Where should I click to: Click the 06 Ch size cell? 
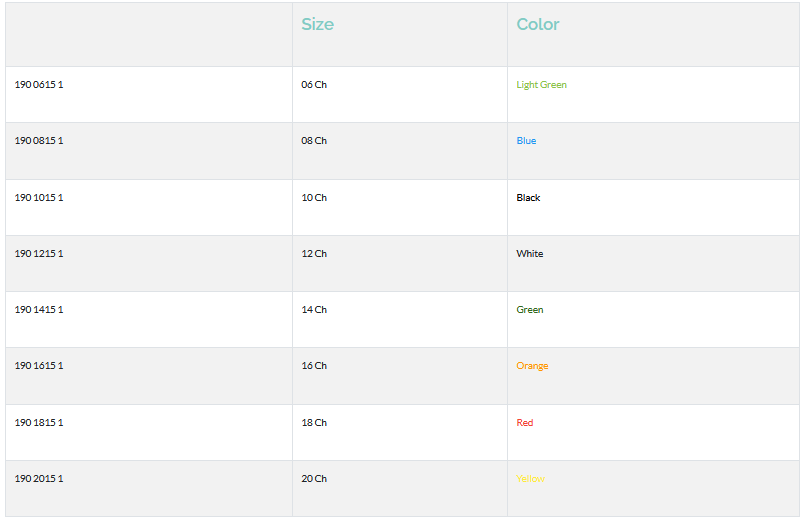pyautogui.click(x=314, y=85)
